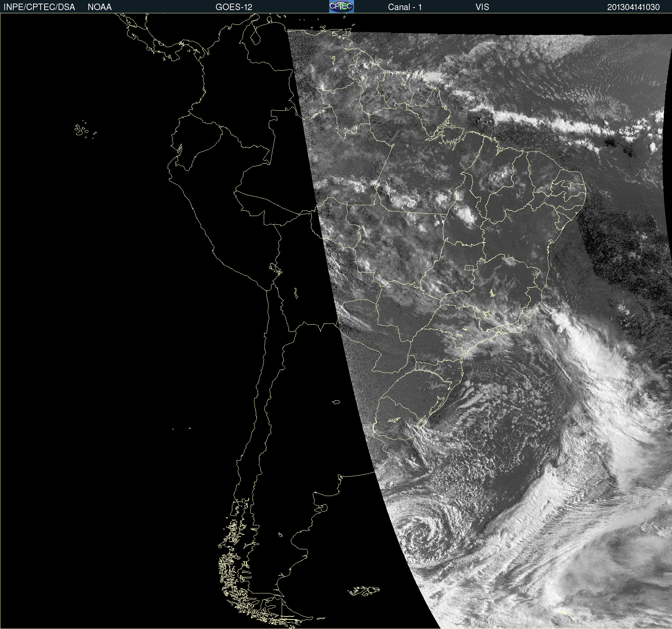Click the CPTEC logo icon
The height and width of the screenshot is (629, 672).
coord(341,6)
